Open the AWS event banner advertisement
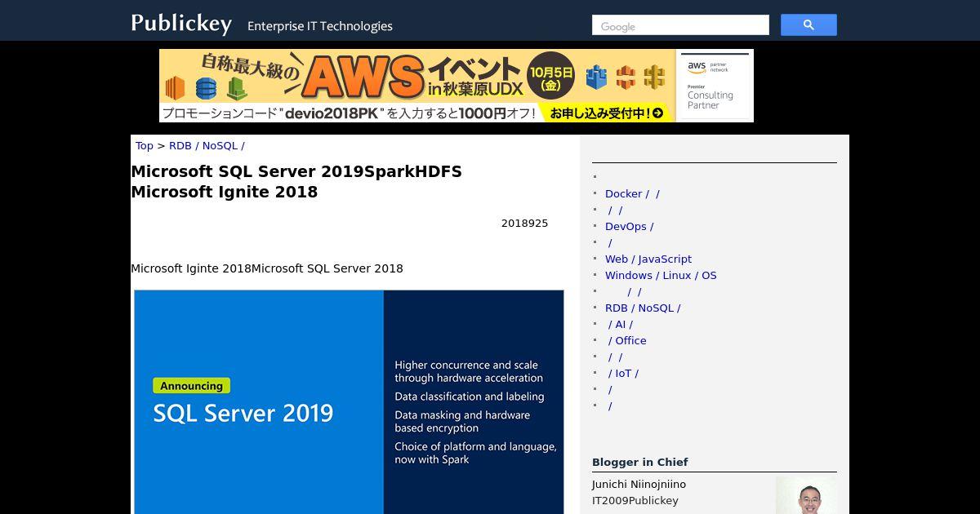 457,86
